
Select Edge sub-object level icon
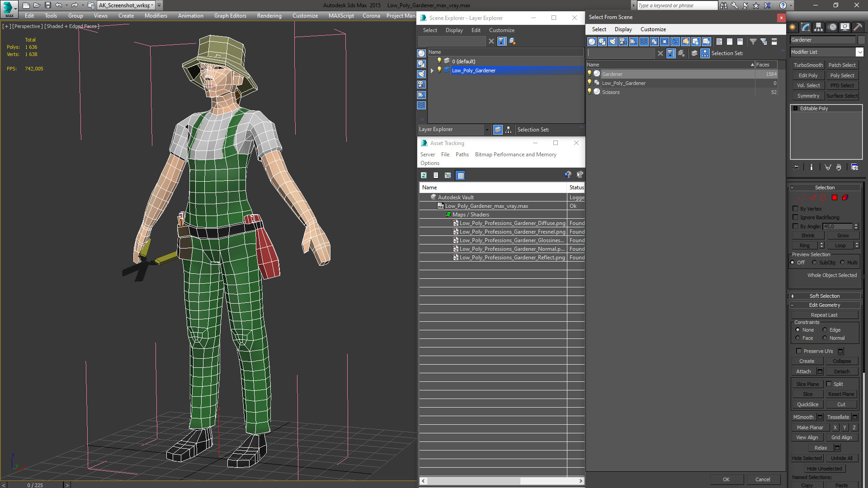[x=813, y=198]
